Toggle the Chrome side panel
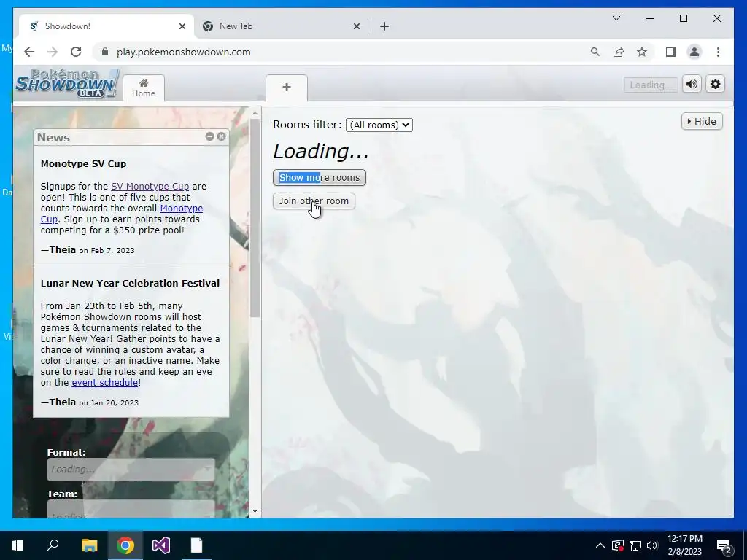Viewport: 747px width, 560px height. coord(671,52)
